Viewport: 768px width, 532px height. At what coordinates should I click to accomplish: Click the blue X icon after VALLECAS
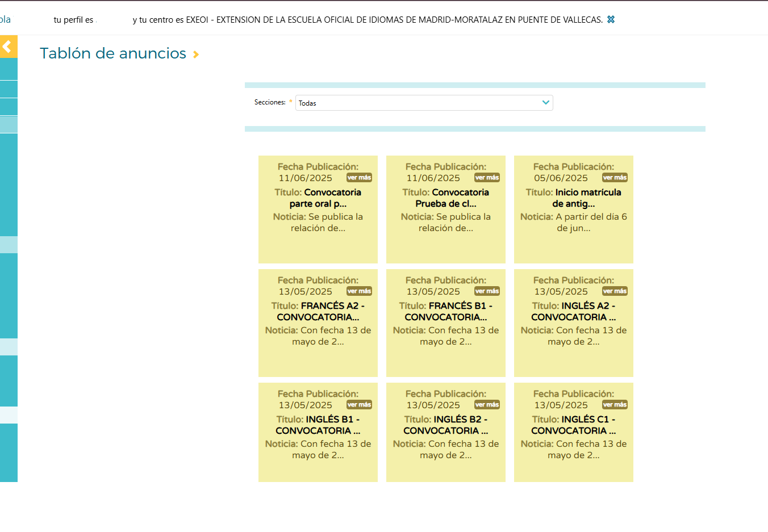[611, 19]
